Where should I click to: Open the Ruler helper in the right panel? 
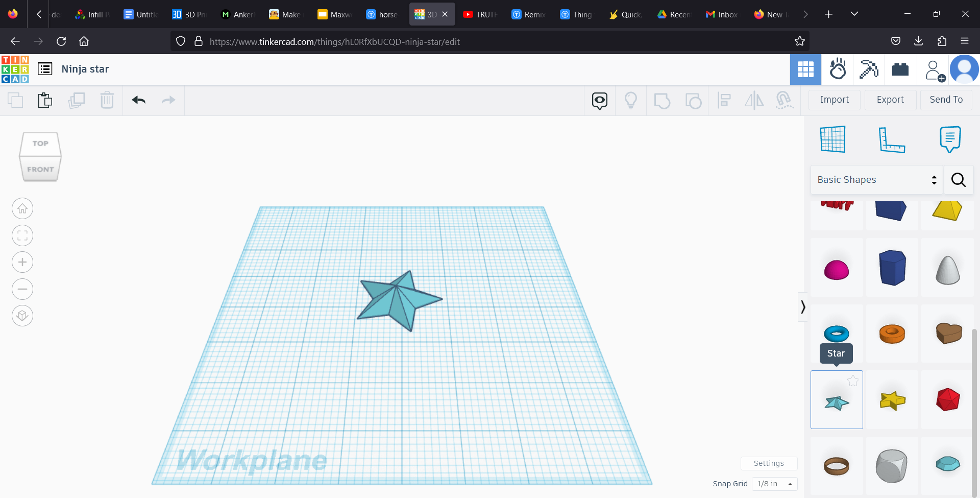[x=893, y=139]
